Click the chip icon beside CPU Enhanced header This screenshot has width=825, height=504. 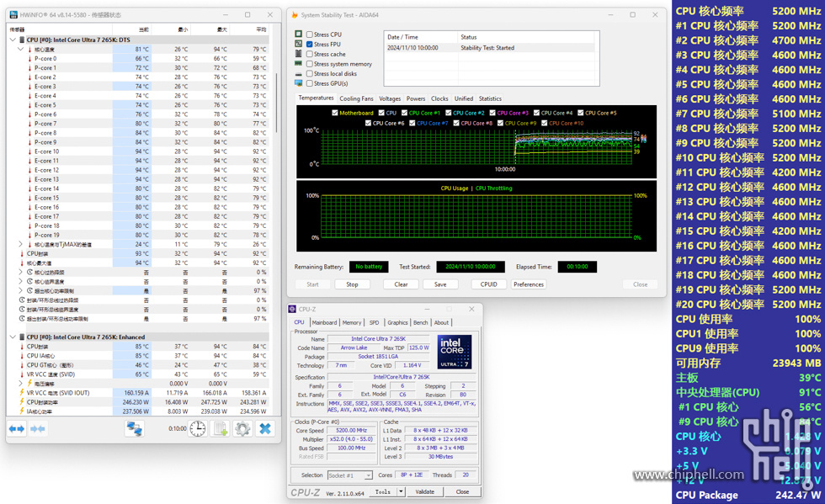point(22,337)
